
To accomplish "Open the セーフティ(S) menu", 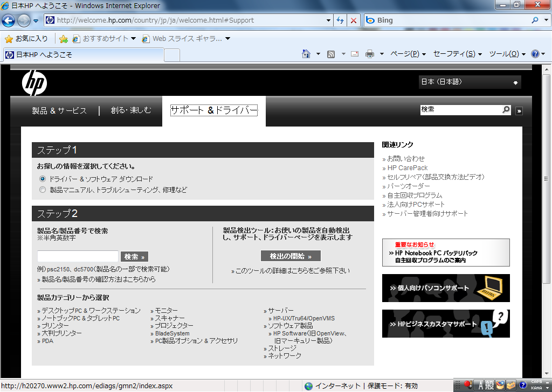I will click(x=457, y=54).
